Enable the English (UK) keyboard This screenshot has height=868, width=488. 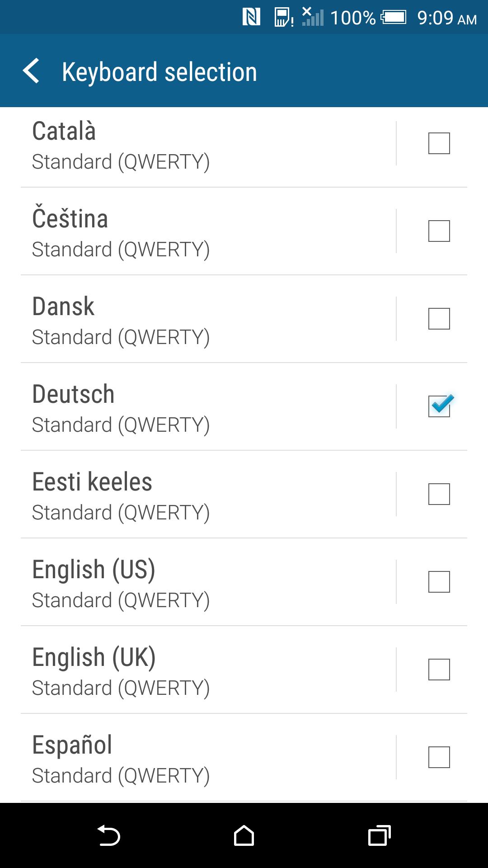[439, 670]
